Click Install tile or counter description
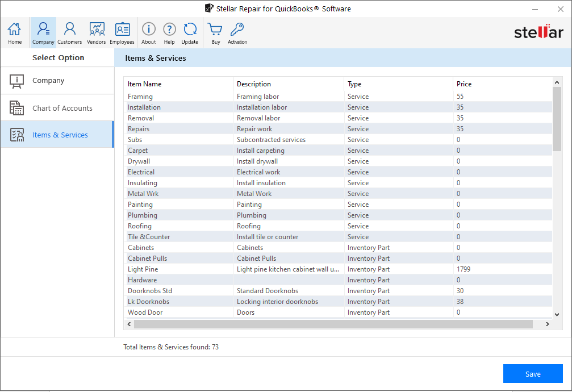Screen dimensions: 572x392 click(x=268, y=237)
